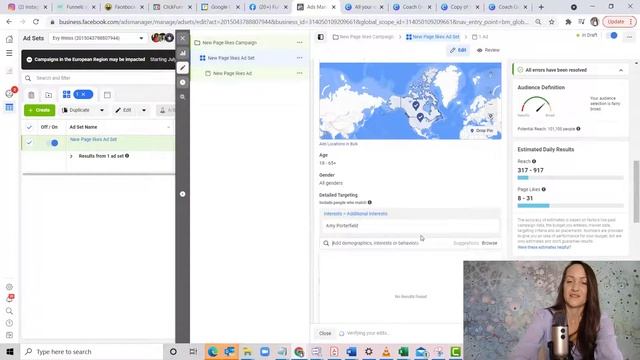Open more options for New Page likes Campaign
The width and height of the screenshot is (640, 360).
coord(300,42)
